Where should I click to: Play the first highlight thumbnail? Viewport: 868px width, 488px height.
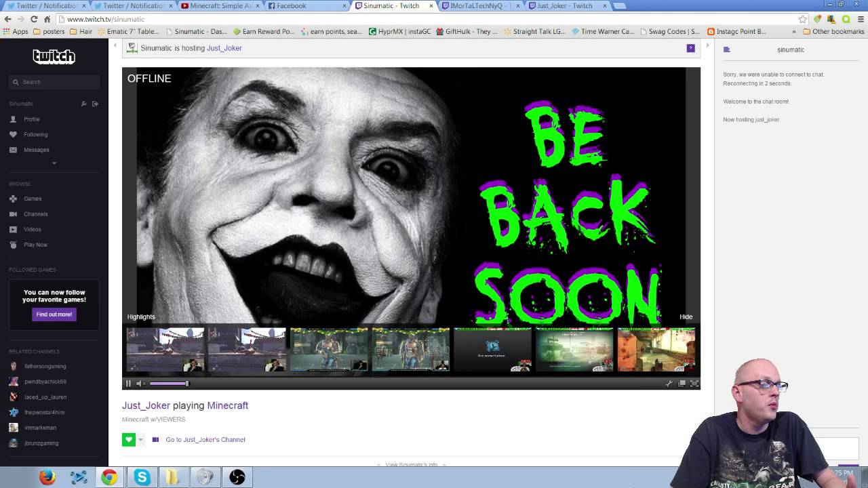[x=165, y=350]
